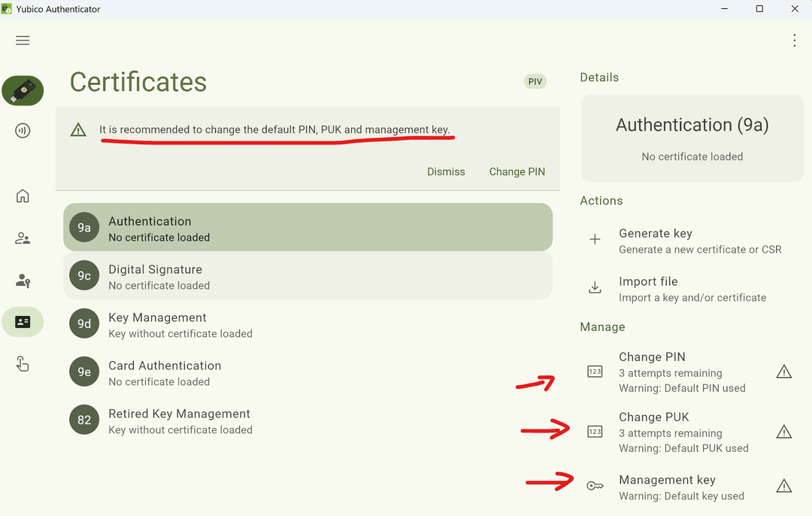Click the Change PIN warning triangle icon

click(x=783, y=371)
